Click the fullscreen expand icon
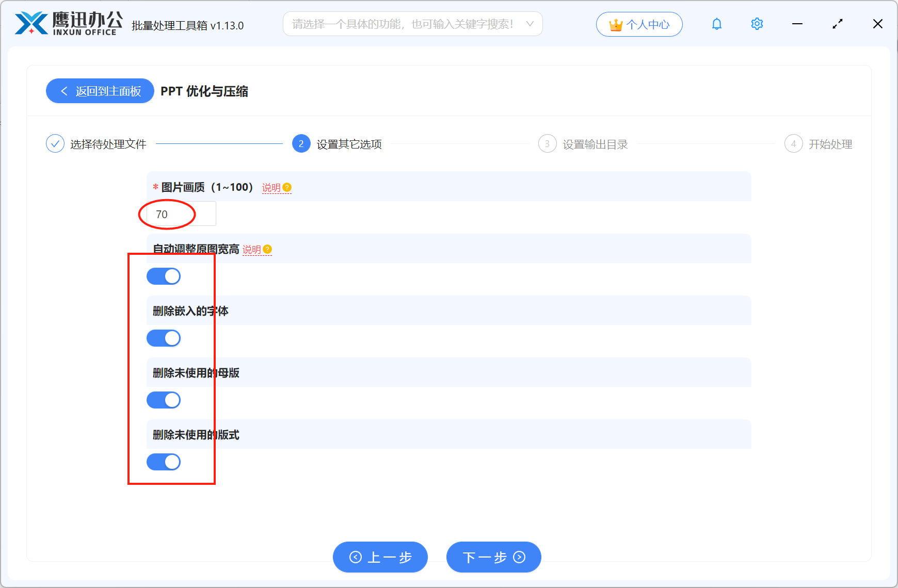898x588 pixels. [x=838, y=24]
